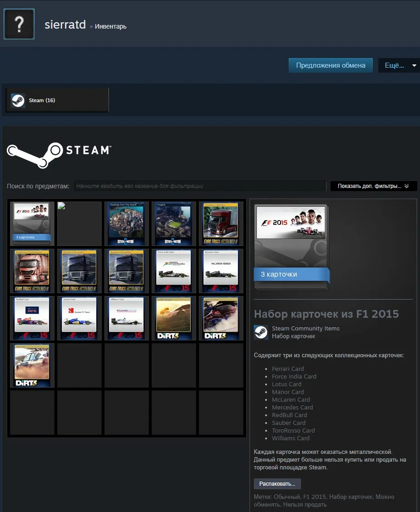Image resolution: width=420 pixels, height=512 pixels.
Task: Select the inventory item with broken image
Action: point(79,224)
